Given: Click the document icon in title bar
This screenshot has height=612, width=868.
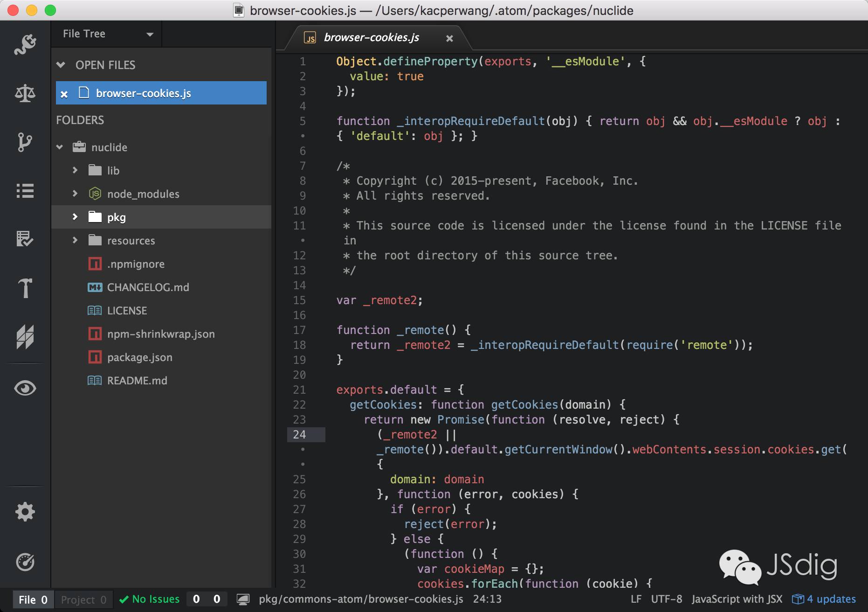Looking at the screenshot, I should pyautogui.click(x=239, y=10).
